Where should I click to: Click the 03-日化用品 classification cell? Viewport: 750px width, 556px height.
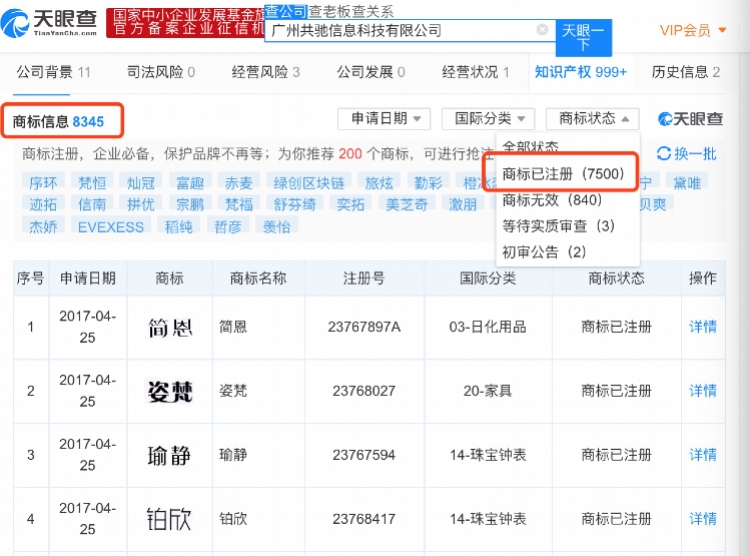click(x=488, y=327)
